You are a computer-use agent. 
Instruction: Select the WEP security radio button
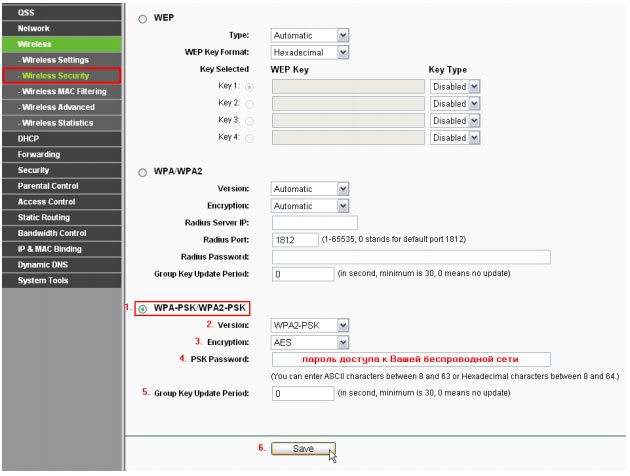[x=142, y=18]
